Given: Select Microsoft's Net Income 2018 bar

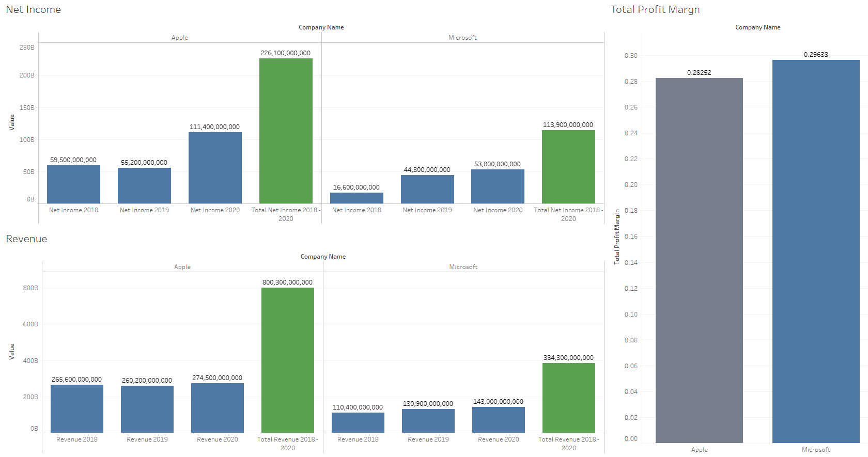Looking at the screenshot, I should pos(357,198).
